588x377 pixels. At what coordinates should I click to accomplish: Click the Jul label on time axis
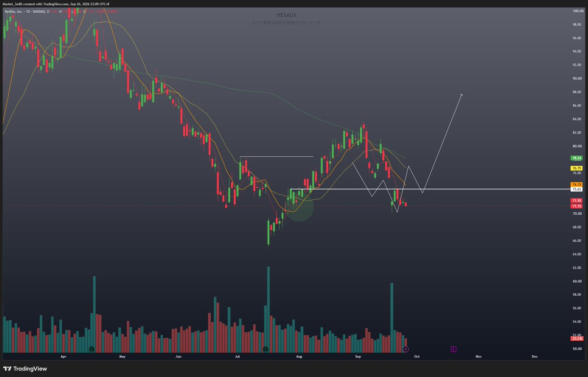click(x=238, y=356)
